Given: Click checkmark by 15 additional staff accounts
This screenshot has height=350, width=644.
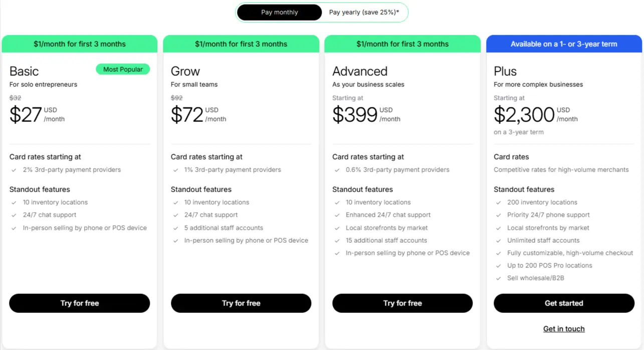Looking at the screenshot, I should coord(337,241).
